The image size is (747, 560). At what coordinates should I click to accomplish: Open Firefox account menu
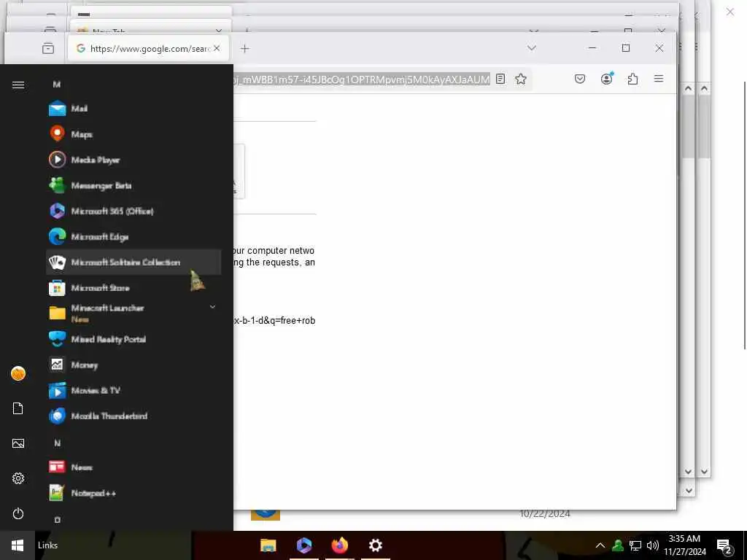click(606, 79)
